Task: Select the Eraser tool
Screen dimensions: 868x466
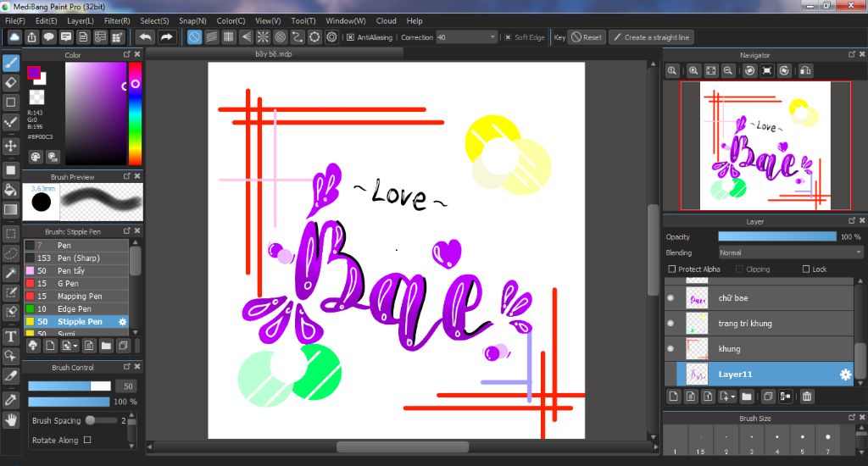Action: point(10,82)
